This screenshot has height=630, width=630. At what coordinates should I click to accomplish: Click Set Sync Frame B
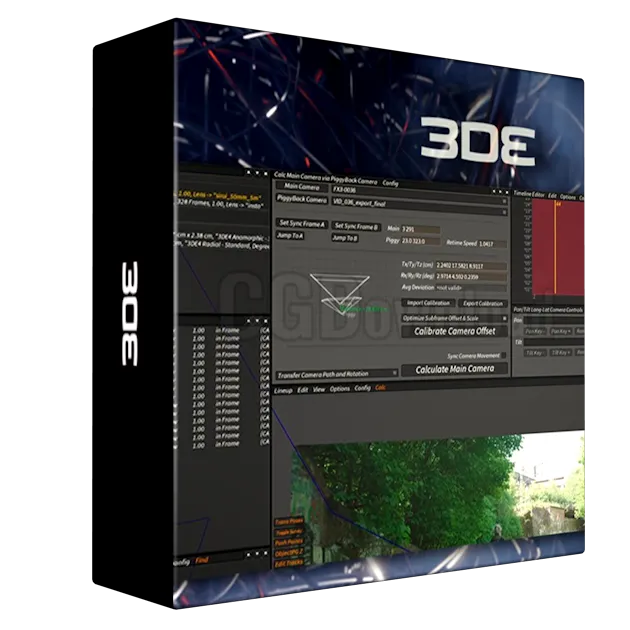pos(356,226)
